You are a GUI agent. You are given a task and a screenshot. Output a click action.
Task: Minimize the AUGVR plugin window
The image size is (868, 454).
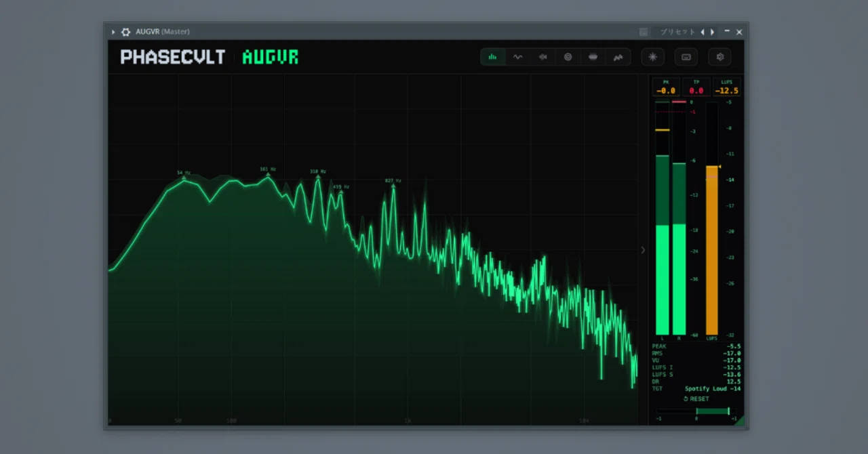[x=727, y=31]
